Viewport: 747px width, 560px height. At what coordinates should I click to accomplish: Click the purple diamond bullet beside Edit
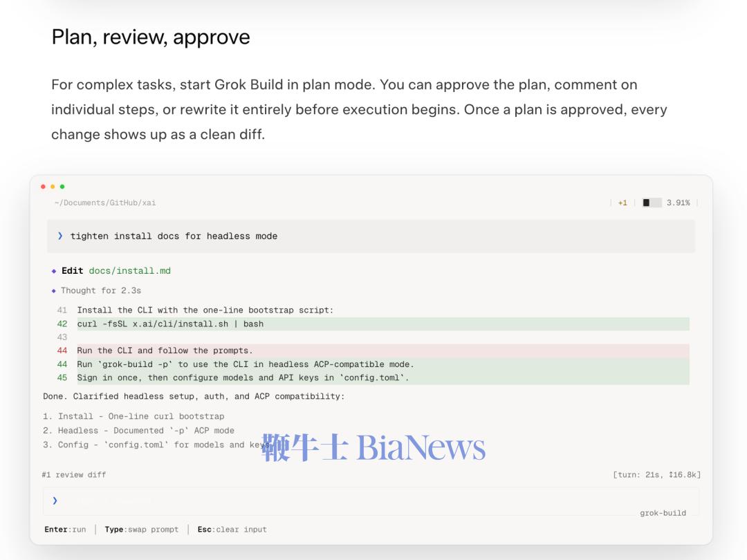[54, 271]
